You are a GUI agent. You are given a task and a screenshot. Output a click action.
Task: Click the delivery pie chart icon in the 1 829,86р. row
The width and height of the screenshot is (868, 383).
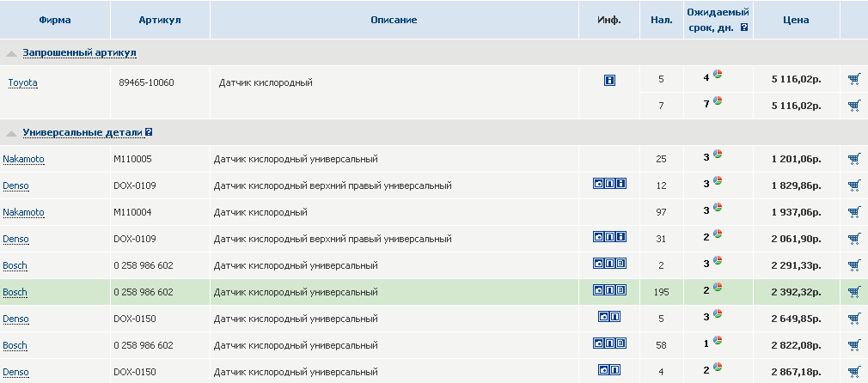click(x=718, y=181)
